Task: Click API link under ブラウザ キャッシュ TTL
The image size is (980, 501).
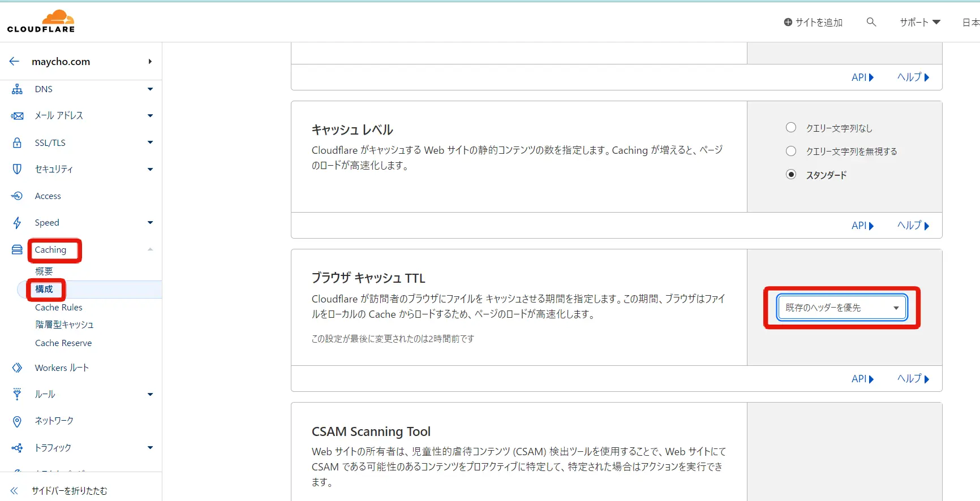Action: tap(862, 379)
